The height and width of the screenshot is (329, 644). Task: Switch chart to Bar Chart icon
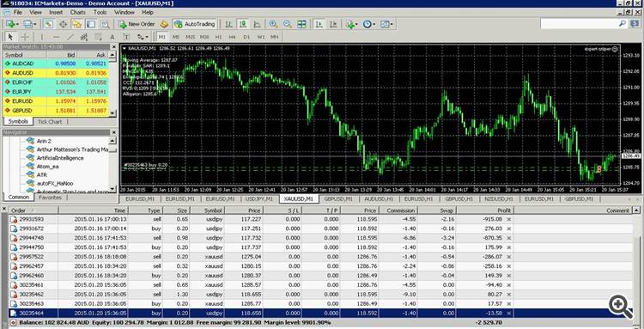pyautogui.click(x=228, y=24)
